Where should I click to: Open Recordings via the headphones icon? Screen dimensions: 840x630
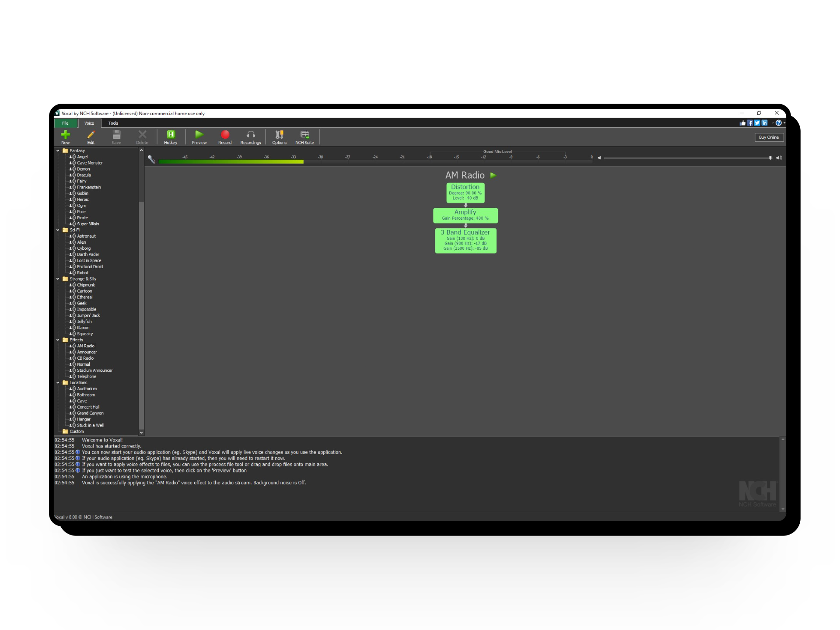pyautogui.click(x=250, y=135)
